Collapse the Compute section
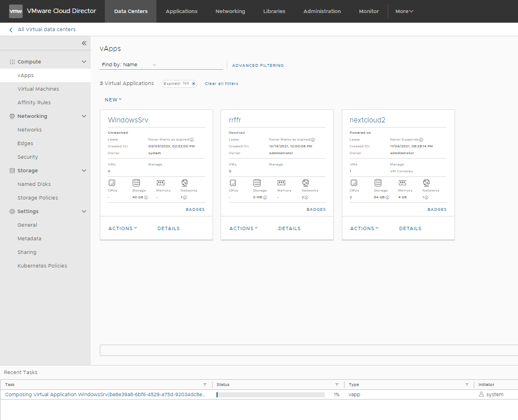This screenshot has width=518, height=420. (x=84, y=62)
